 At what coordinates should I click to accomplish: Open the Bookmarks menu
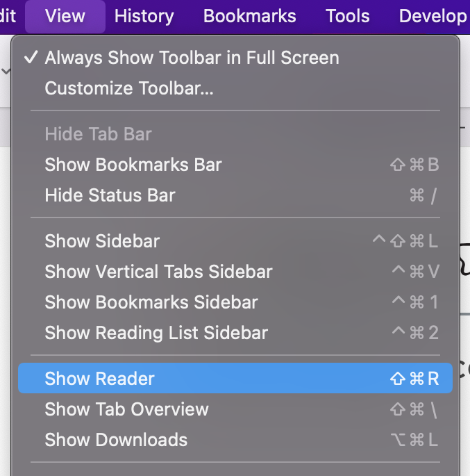coord(249,17)
